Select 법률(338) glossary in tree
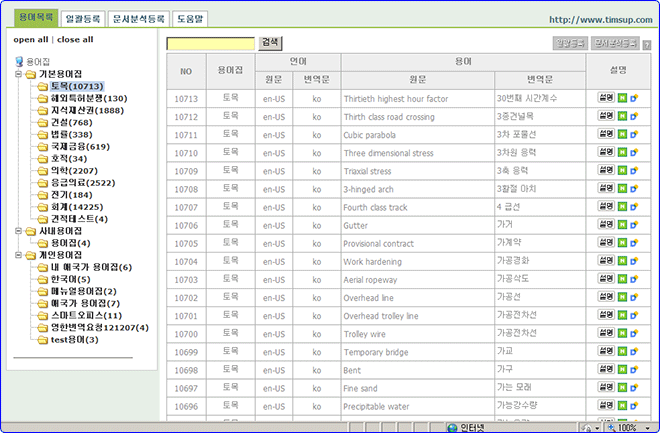This screenshot has width=660, height=437. (72, 135)
